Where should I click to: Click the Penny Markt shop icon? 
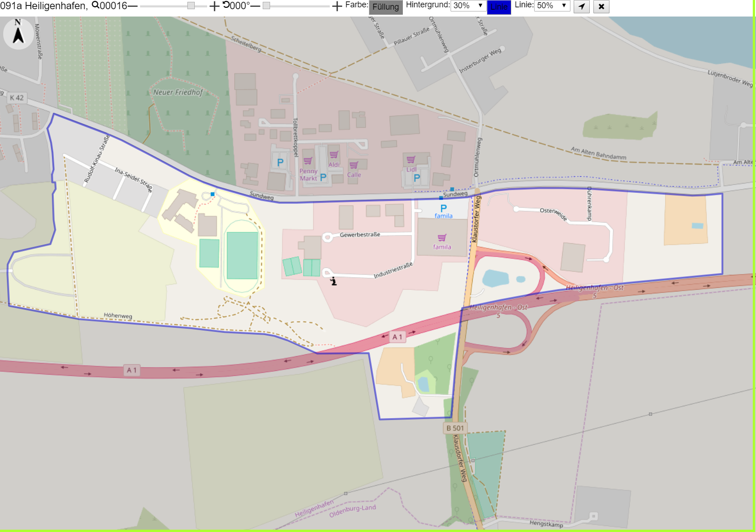tap(308, 161)
